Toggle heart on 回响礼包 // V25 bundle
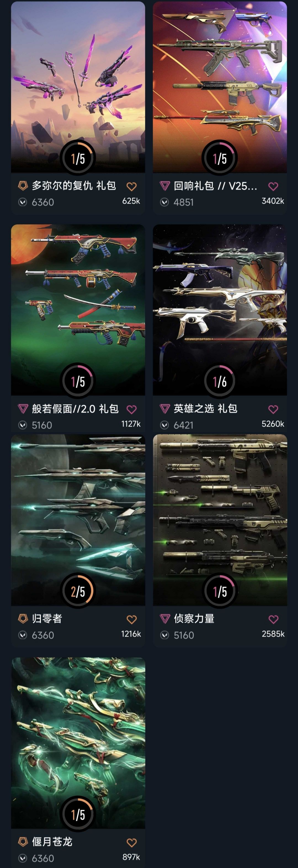The height and width of the screenshot is (868, 298). click(x=273, y=186)
